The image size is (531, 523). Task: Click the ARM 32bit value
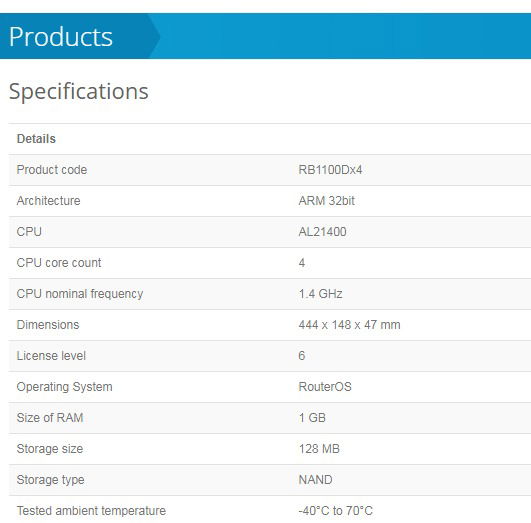point(326,201)
